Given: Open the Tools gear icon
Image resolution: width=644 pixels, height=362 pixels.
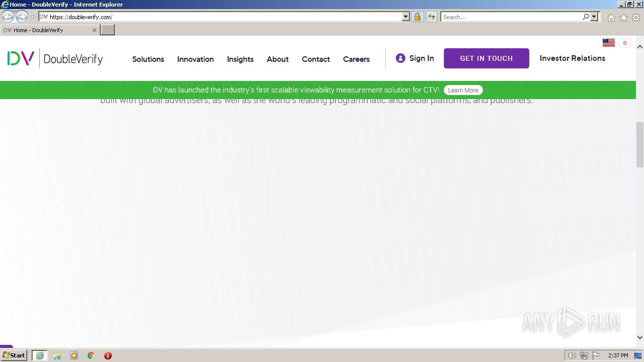Looking at the screenshot, I should coord(636,18).
